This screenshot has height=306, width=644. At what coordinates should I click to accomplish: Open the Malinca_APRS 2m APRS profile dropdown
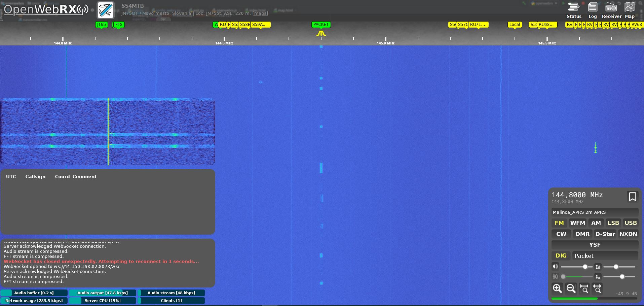[595, 212]
